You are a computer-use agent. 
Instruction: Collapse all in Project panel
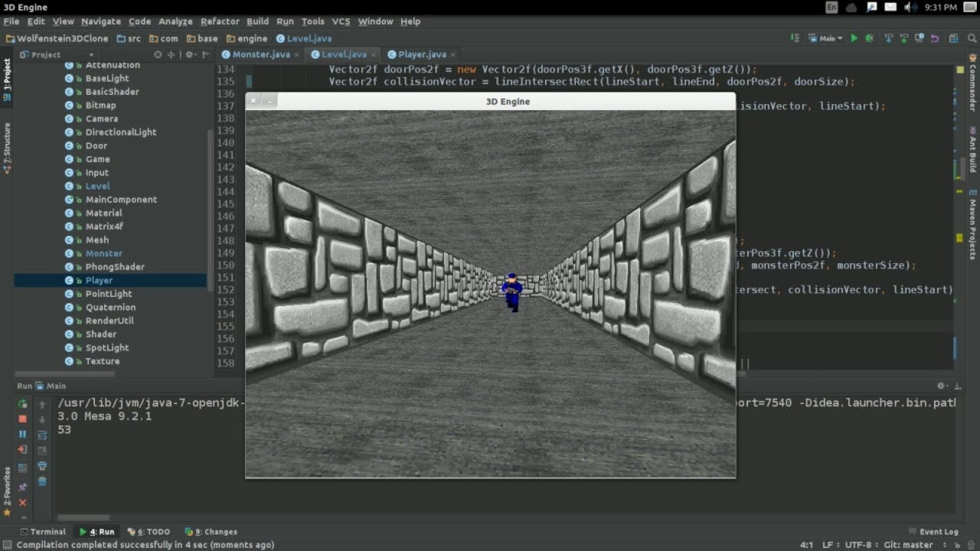point(172,55)
